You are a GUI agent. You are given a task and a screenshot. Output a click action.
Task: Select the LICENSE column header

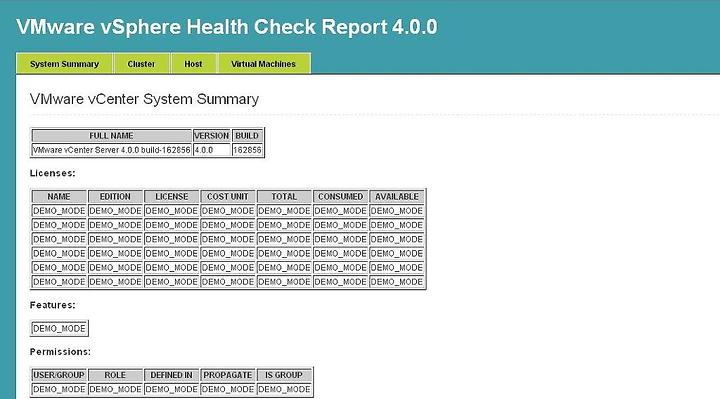coord(172,197)
